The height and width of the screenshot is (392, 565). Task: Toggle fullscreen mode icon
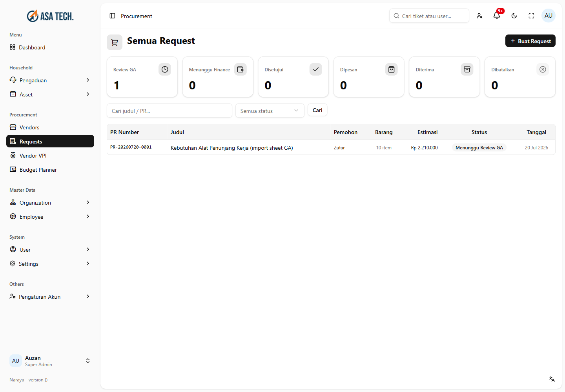click(x=531, y=16)
